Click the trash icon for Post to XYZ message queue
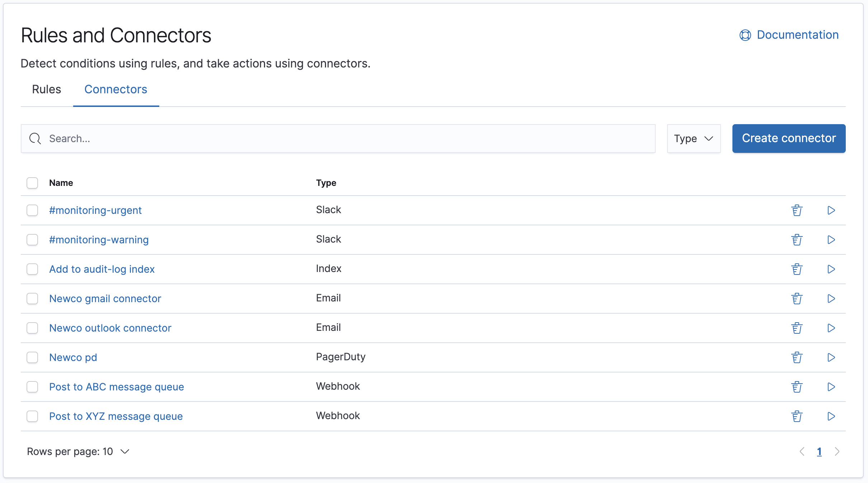The image size is (868, 483). (797, 416)
